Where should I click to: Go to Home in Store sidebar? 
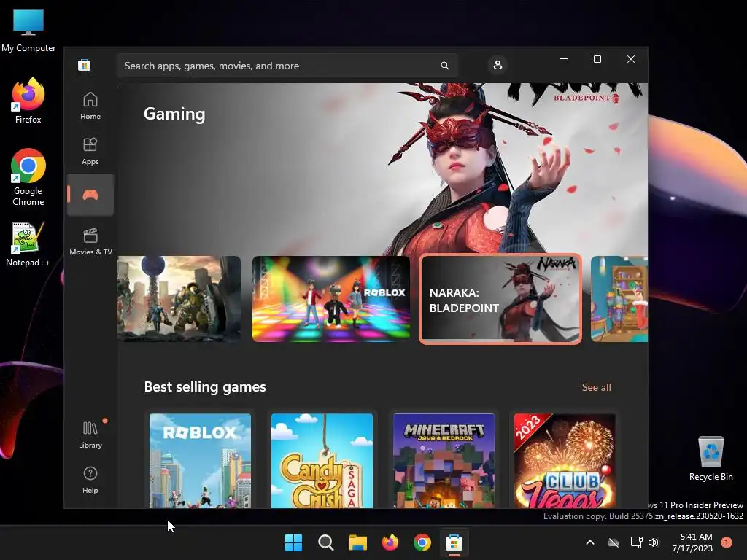pyautogui.click(x=90, y=106)
